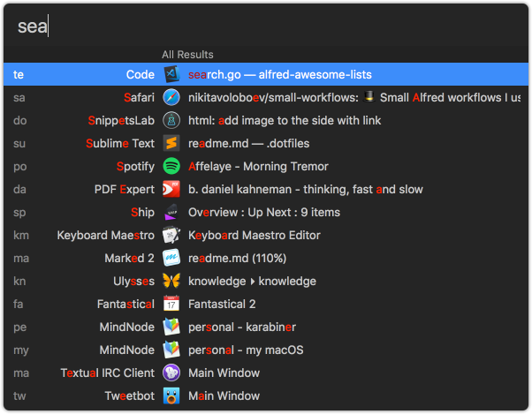
Task: Click the VS Code icon for search.go
Action: [171, 74]
